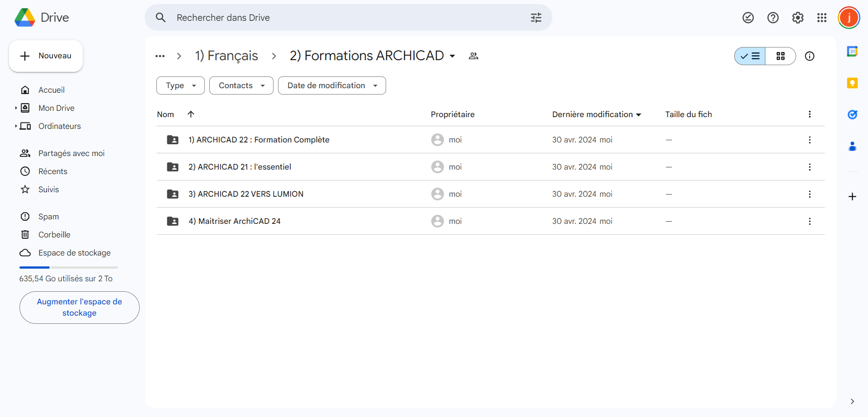Open the column header more options menu

coord(810,114)
